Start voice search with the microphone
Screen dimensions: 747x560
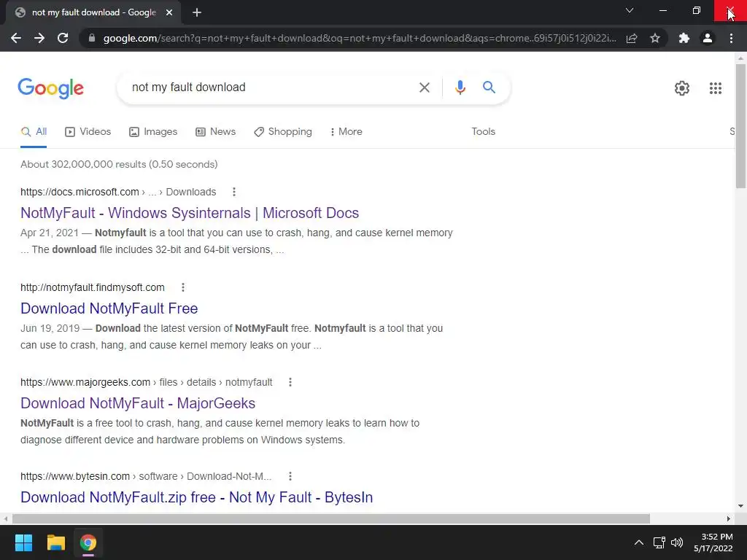[460, 87]
